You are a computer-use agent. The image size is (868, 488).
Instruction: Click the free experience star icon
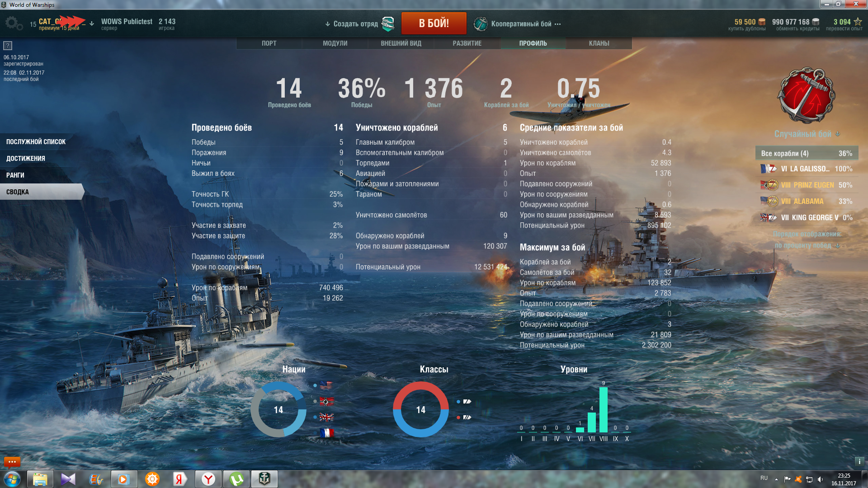tap(858, 22)
